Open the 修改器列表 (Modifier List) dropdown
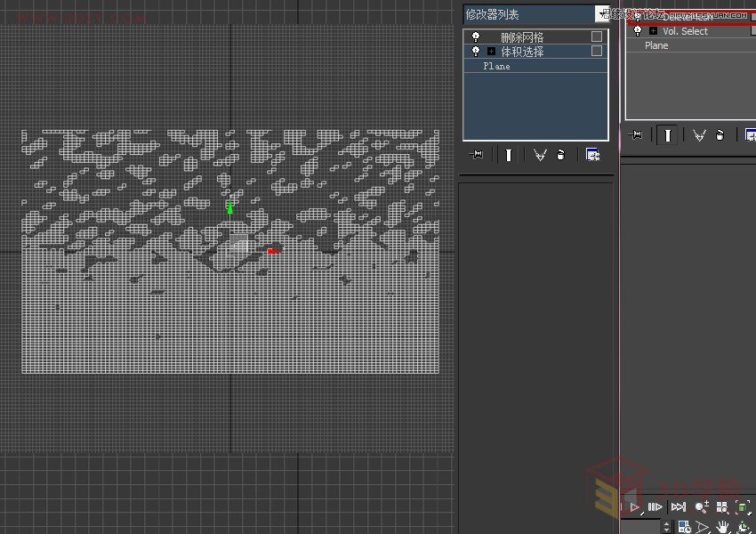This screenshot has height=534, width=756. [x=601, y=14]
